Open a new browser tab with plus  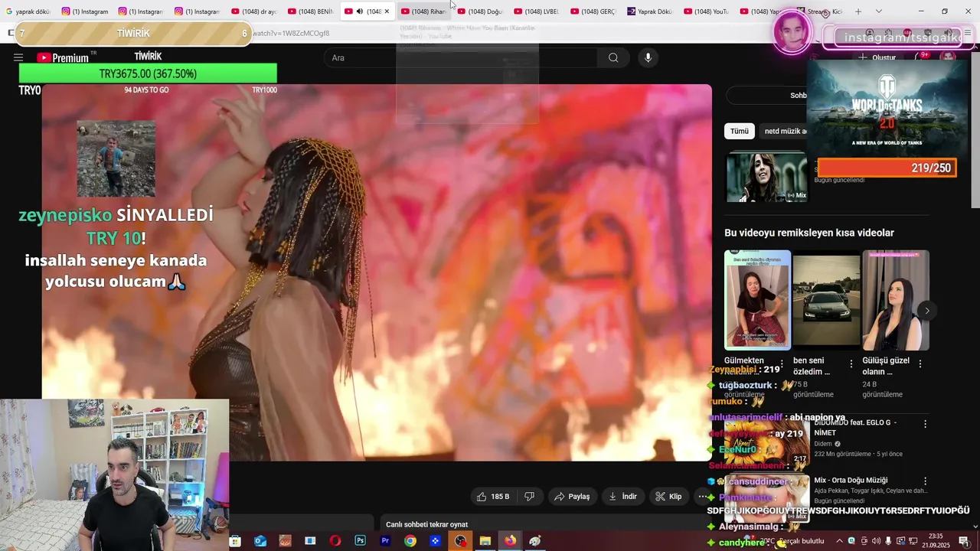tap(858, 11)
